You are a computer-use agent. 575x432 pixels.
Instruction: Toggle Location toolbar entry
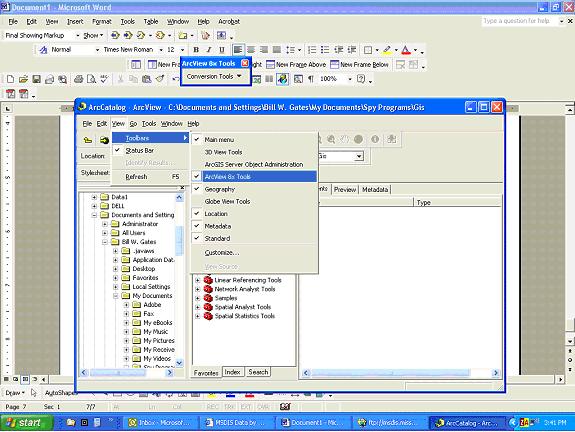pos(254,213)
